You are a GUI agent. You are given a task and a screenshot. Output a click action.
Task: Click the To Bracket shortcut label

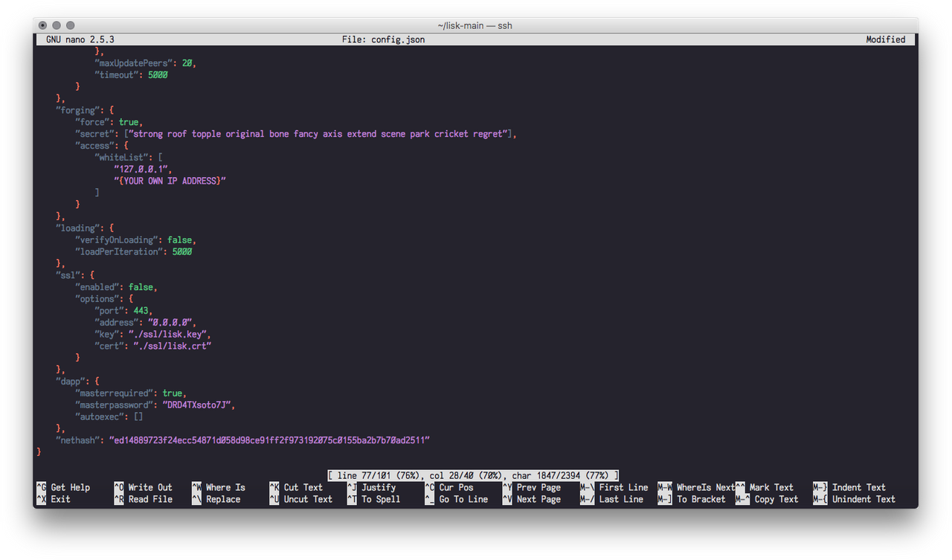pyautogui.click(x=701, y=500)
